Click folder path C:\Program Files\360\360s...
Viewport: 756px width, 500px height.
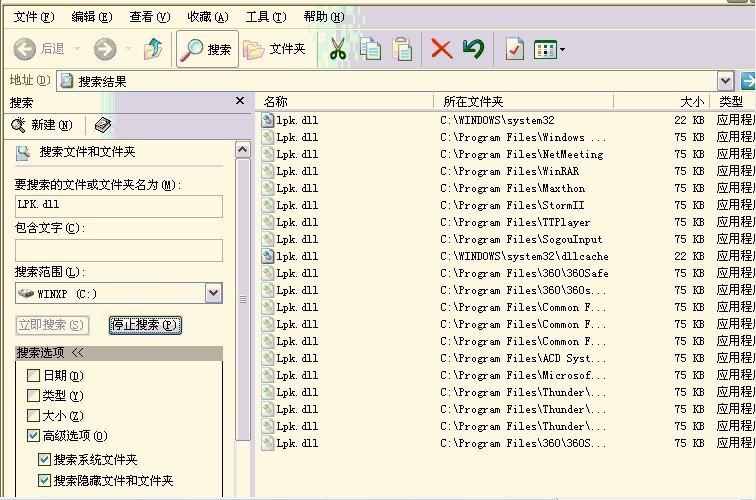click(x=523, y=290)
